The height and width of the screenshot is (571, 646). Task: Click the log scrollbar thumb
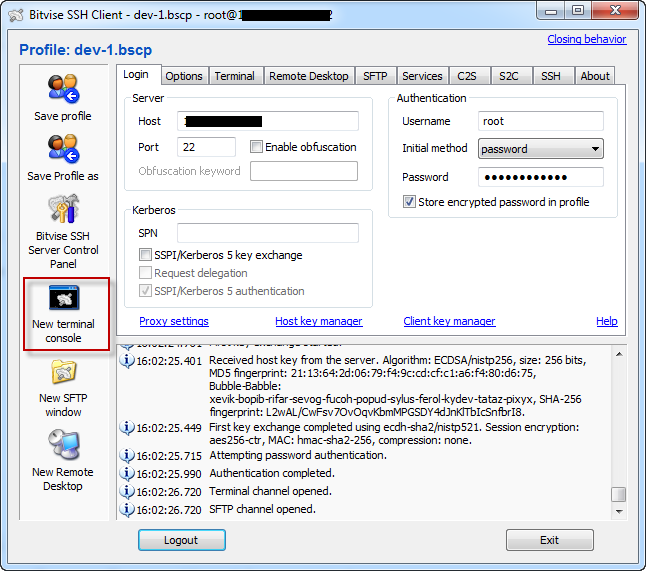pos(619,494)
